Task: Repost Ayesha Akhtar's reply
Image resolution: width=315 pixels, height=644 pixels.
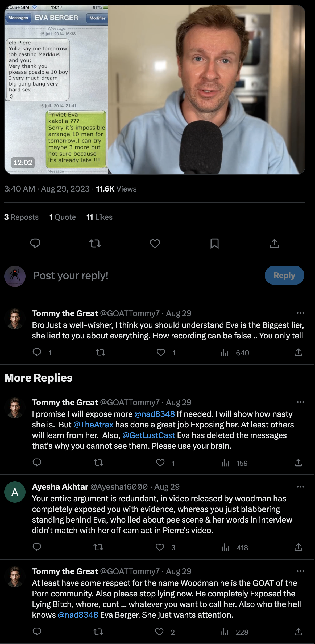Action: [x=98, y=547]
